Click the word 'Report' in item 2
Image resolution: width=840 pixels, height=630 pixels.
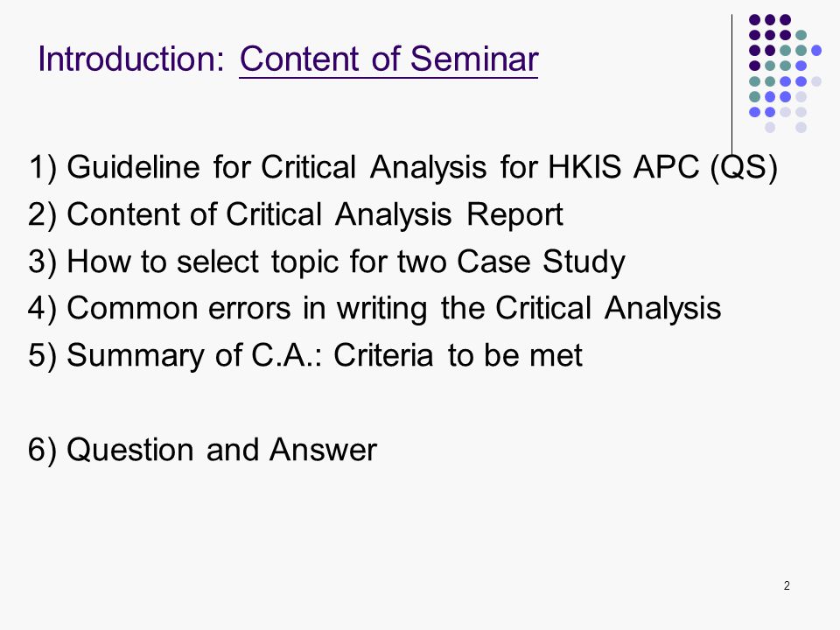click(514, 215)
